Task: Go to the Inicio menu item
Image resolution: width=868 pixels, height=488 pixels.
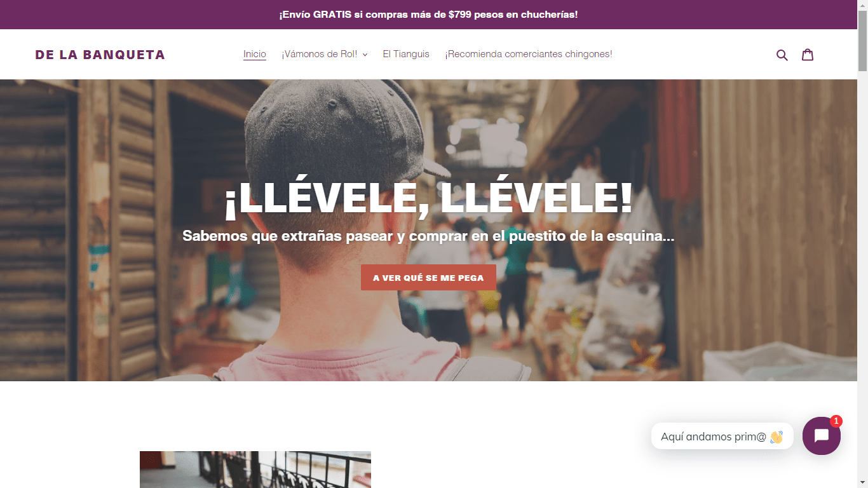Action: point(255,54)
